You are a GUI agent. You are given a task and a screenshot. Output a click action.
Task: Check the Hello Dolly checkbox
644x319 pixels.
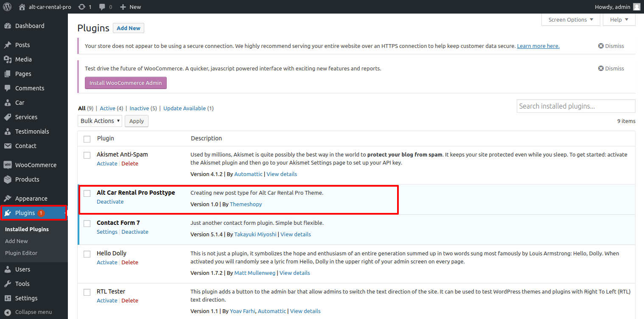click(87, 254)
